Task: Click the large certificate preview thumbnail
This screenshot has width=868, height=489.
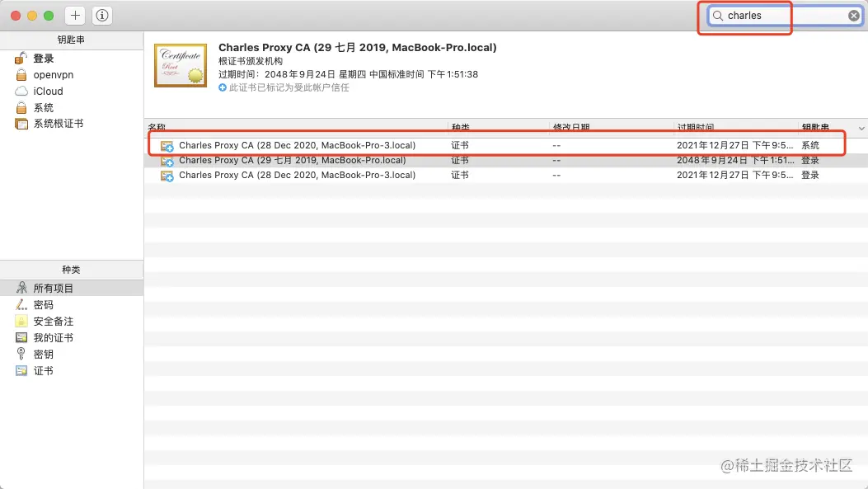Action: coord(181,65)
